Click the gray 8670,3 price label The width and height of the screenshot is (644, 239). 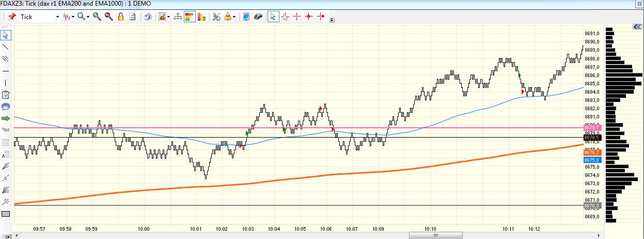click(592, 205)
